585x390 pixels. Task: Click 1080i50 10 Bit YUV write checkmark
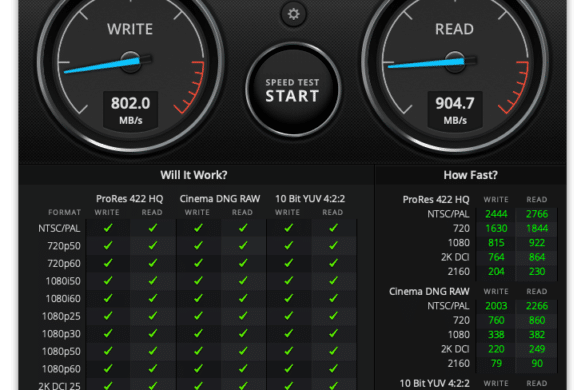(x=288, y=280)
